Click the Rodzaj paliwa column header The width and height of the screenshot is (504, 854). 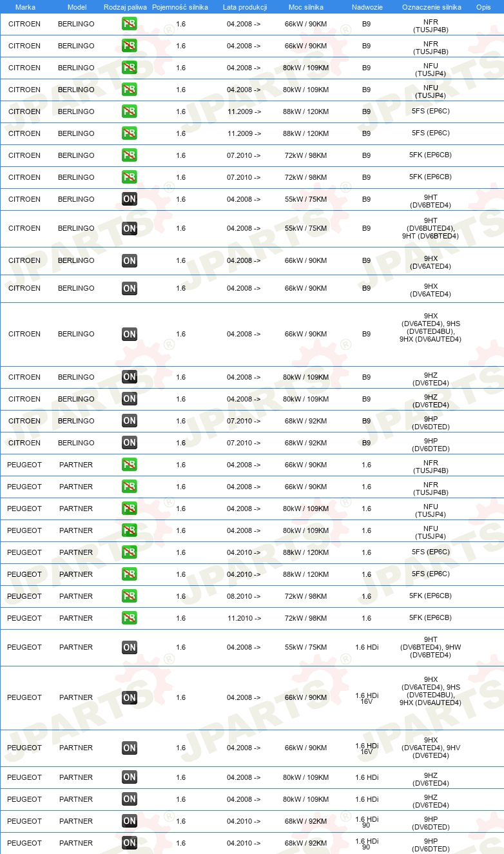pos(125,7)
